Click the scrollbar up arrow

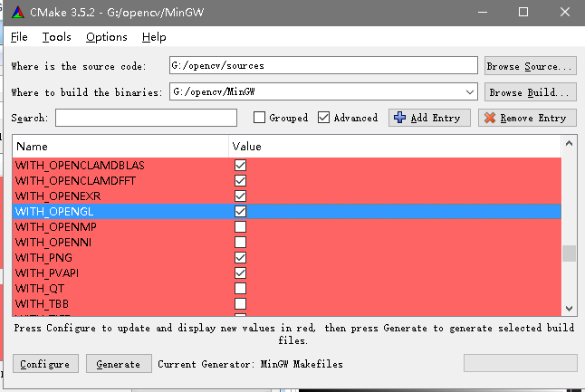(569, 143)
